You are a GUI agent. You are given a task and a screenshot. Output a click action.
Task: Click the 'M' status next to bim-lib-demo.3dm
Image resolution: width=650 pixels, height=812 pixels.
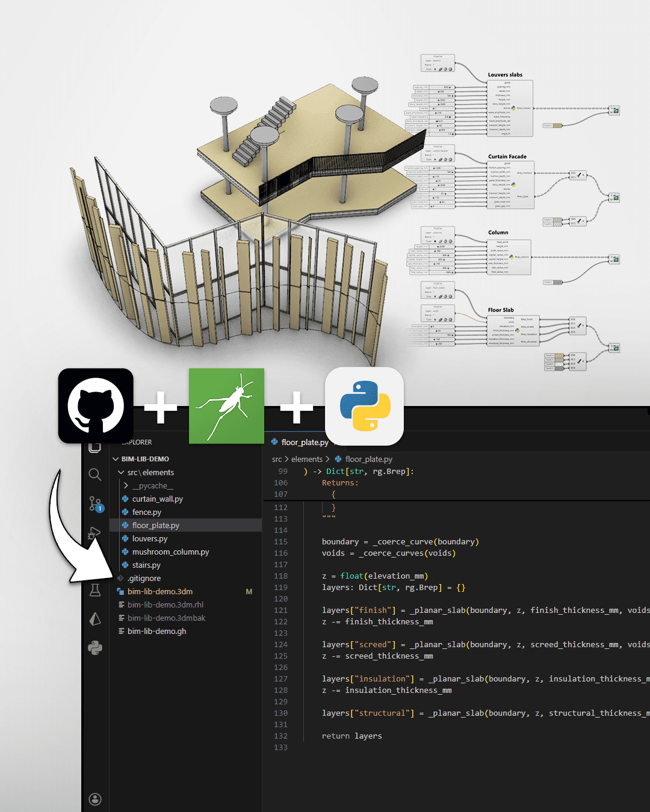coord(249,591)
